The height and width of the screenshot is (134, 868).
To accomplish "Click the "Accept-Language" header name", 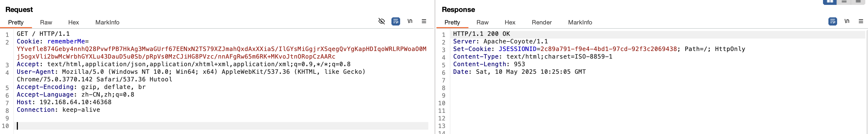I will (45, 94).
